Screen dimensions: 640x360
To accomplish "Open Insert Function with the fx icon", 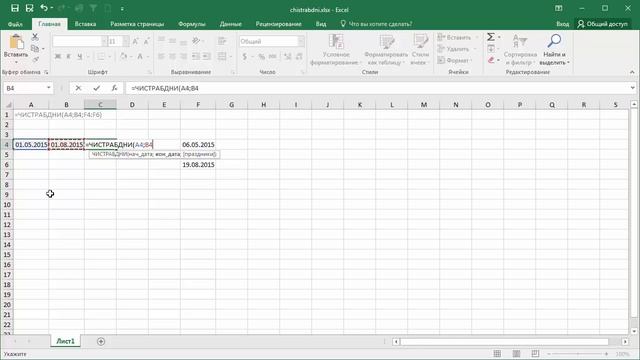I will 114,88.
